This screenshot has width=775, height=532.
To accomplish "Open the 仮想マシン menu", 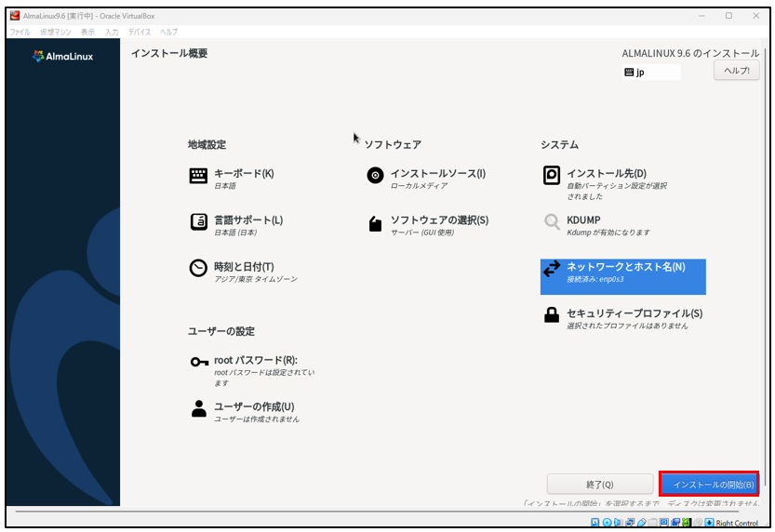I will coord(54,32).
